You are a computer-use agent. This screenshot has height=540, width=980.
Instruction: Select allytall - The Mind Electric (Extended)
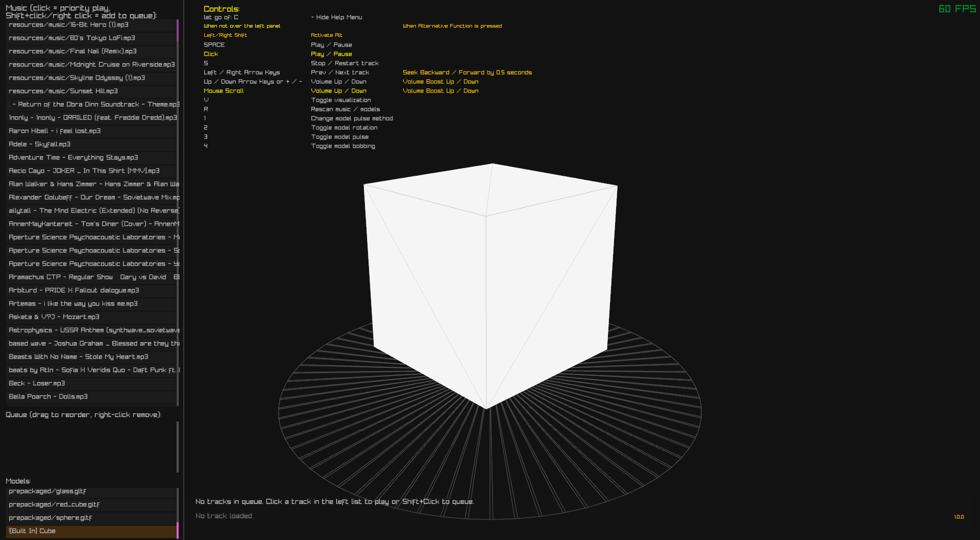point(91,211)
